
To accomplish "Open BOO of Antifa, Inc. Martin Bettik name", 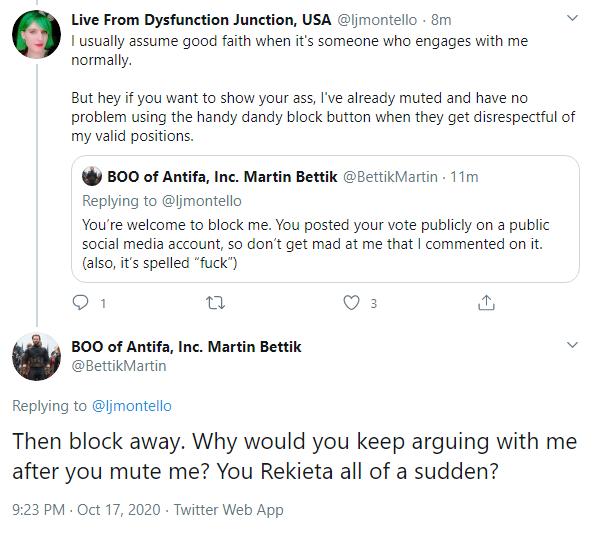I will tap(187, 347).
